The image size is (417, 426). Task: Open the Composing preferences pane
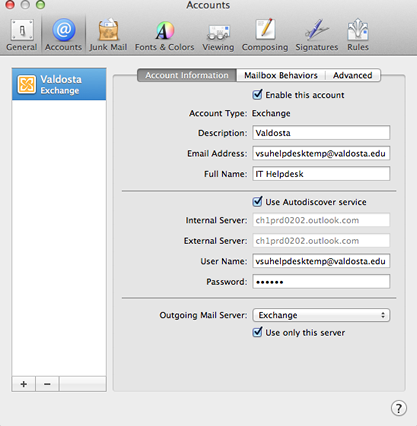click(265, 35)
